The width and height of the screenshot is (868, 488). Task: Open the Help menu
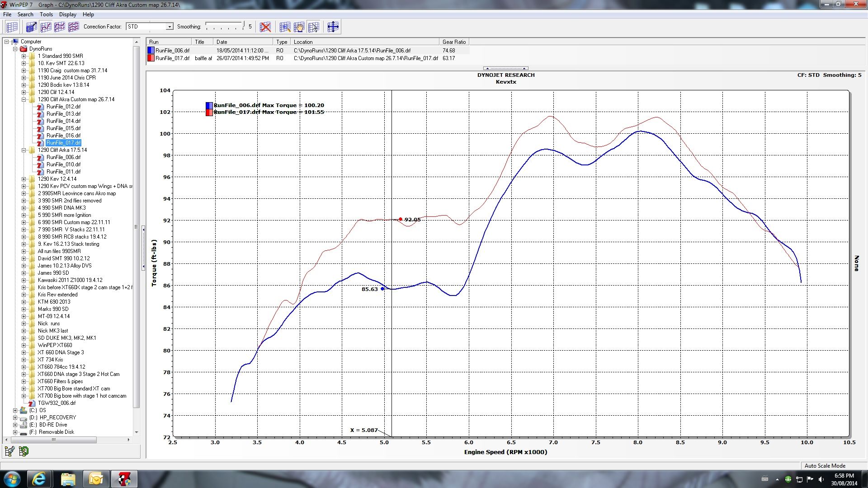coord(88,14)
